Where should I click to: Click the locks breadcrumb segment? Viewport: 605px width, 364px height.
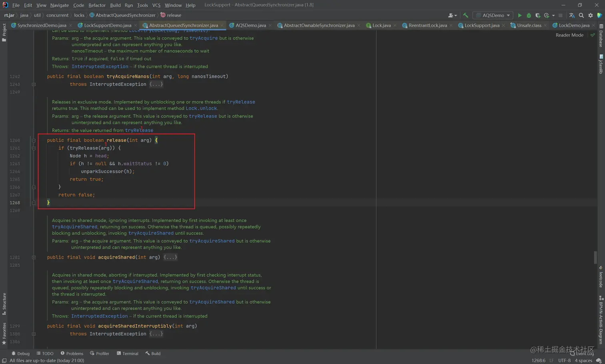tap(79, 15)
